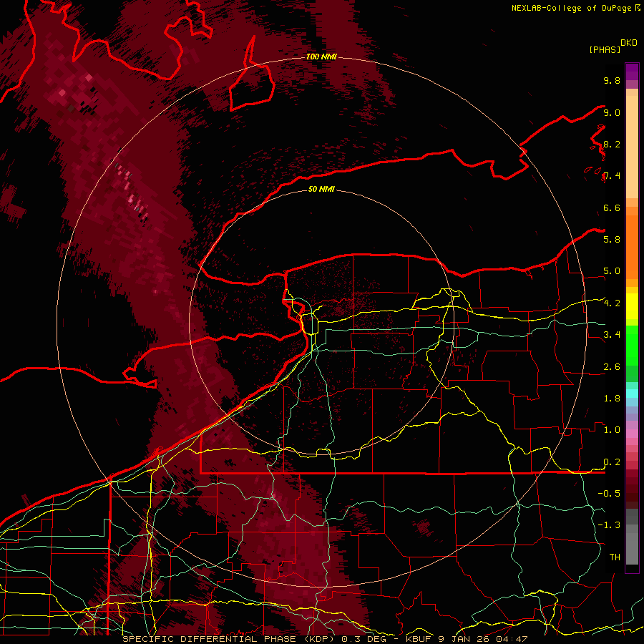Click the 50 NMI range ring label
Image resolution: width=644 pixels, height=644 pixels.
click(x=321, y=189)
